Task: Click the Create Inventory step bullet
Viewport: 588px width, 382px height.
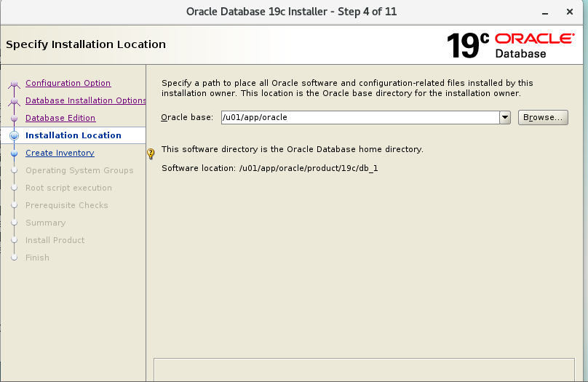Action: [x=15, y=153]
